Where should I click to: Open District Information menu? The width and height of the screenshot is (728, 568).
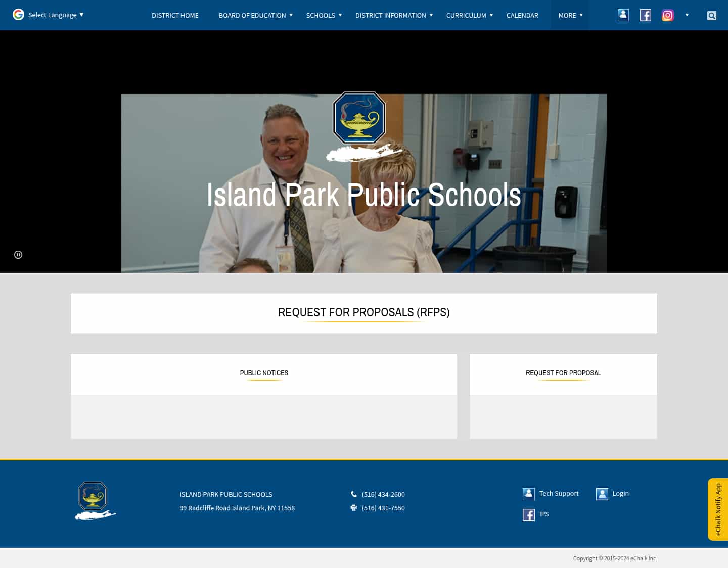pos(390,16)
